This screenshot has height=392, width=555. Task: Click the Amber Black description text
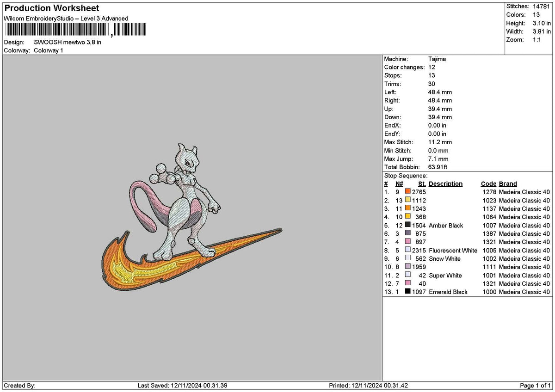click(446, 225)
